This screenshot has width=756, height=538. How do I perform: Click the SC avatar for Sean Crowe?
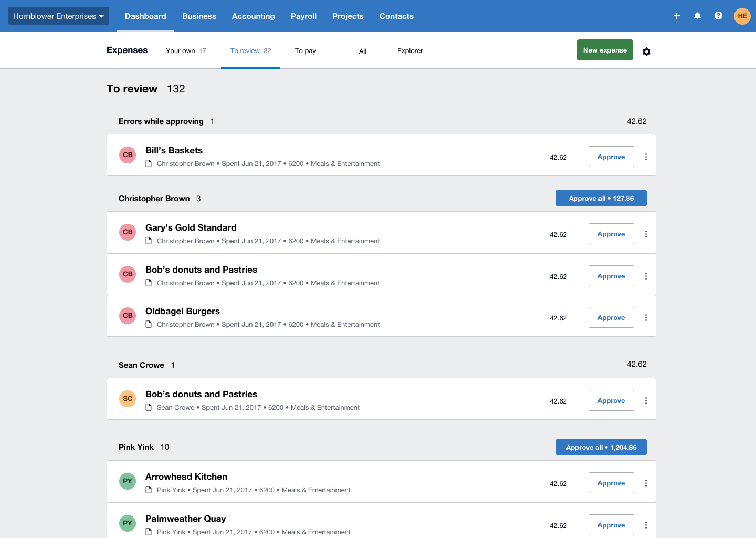click(x=128, y=399)
